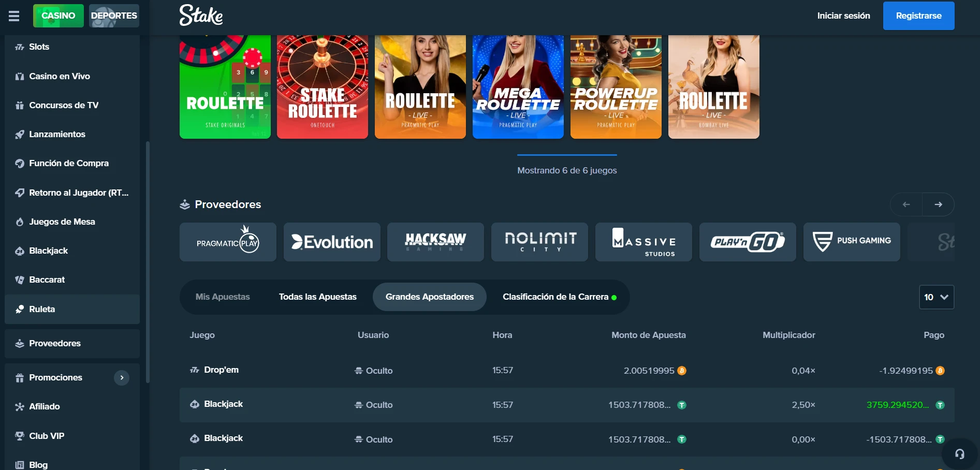980x470 pixels.
Task: Click the Proveedores section heading
Action: pos(228,204)
